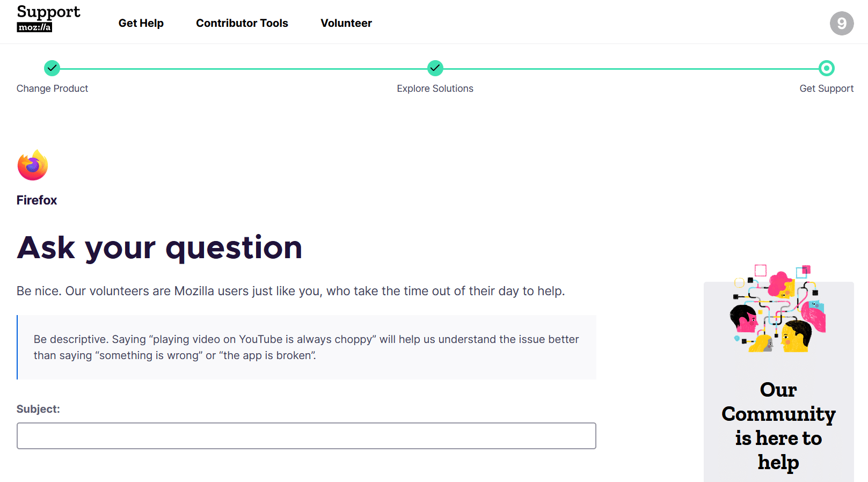Click the progress line between Explore Solutions and Get Support

pos(631,69)
